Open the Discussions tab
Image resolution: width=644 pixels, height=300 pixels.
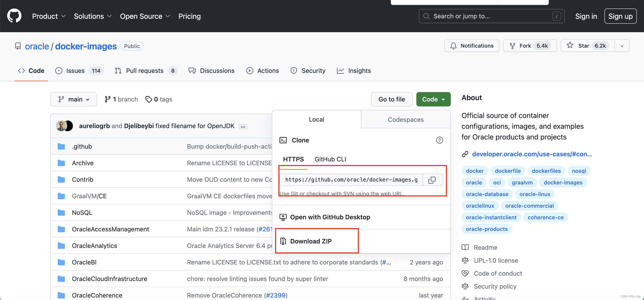pos(211,71)
